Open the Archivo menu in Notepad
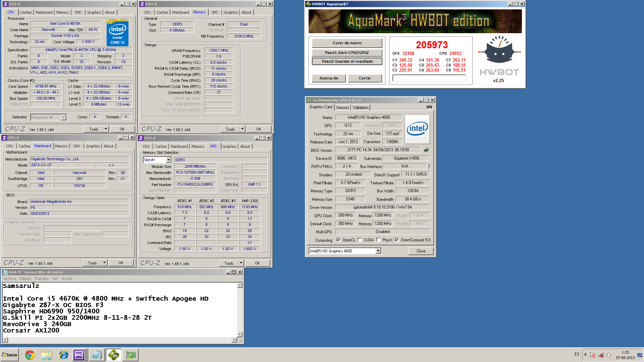644x362 pixels. tap(10, 279)
